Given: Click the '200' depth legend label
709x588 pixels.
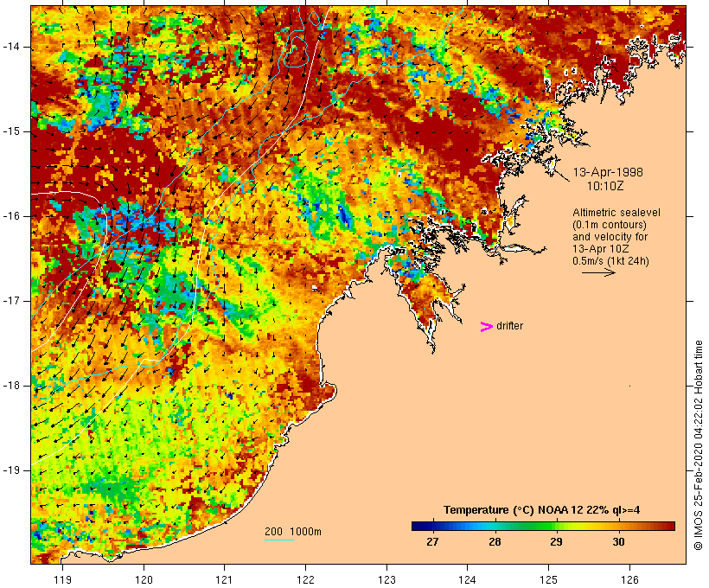Looking at the screenshot, I should pyautogui.click(x=273, y=532).
